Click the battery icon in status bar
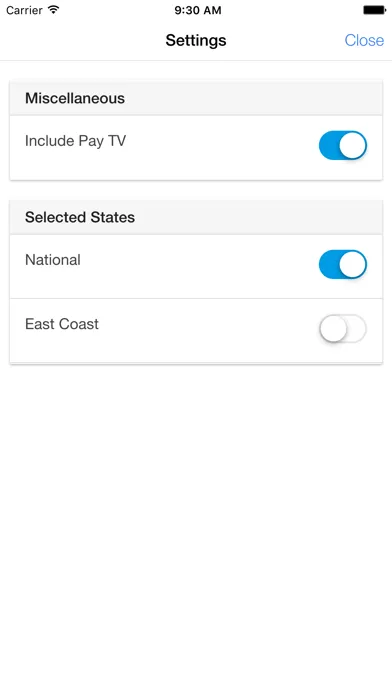The image size is (392, 696). coord(375,10)
